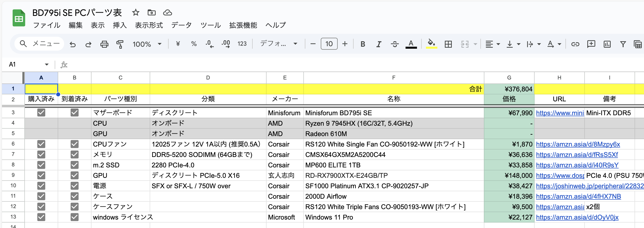The height and width of the screenshot is (228, 644).
Task: Open the zoom 100% dropdown
Action: [x=147, y=44]
